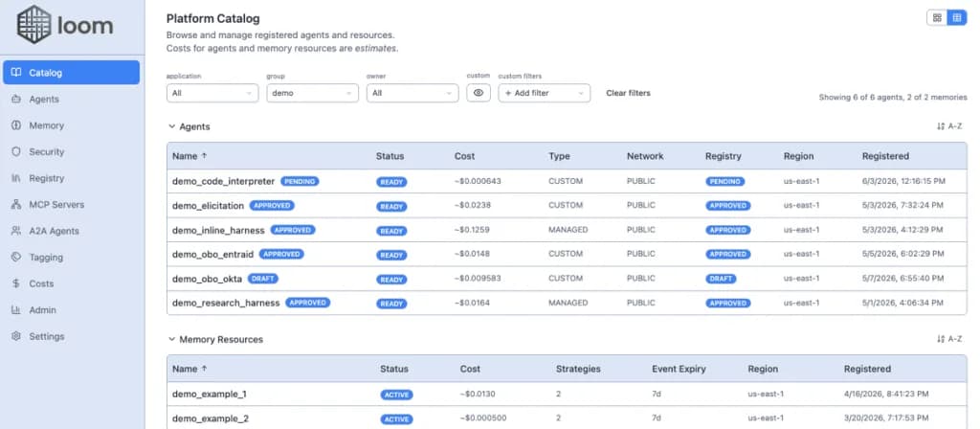This screenshot has width=980, height=429.
Task: Open the application filter dropdown
Action: tap(212, 93)
